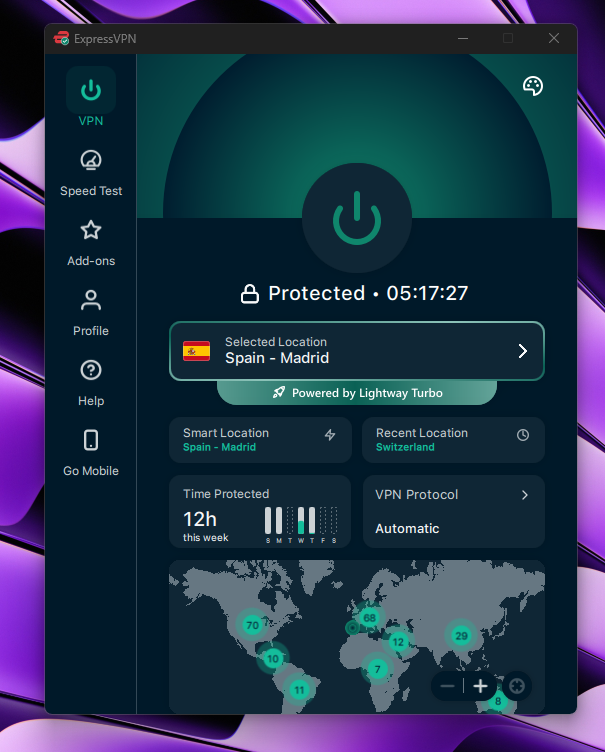Click the Wednesday bar in weekly chart
Image resolution: width=605 pixels, height=752 pixels.
[x=301, y=520]
